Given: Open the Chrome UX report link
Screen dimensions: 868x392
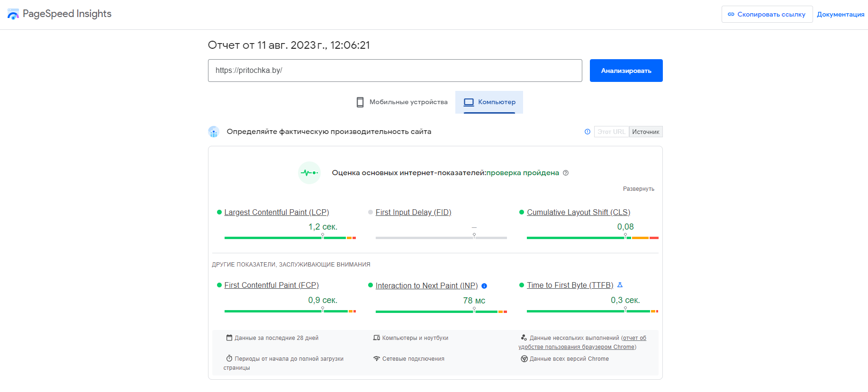Looking at the screenshot, I should 582,343.
